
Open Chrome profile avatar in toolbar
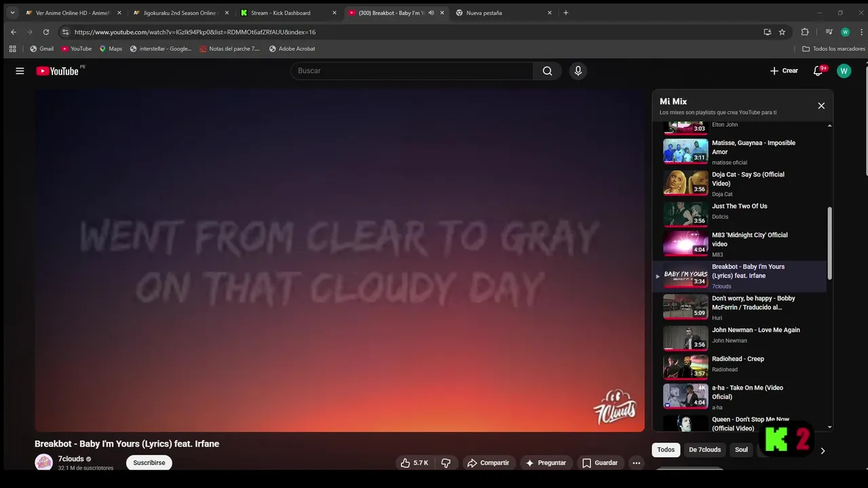click(845, 32)
